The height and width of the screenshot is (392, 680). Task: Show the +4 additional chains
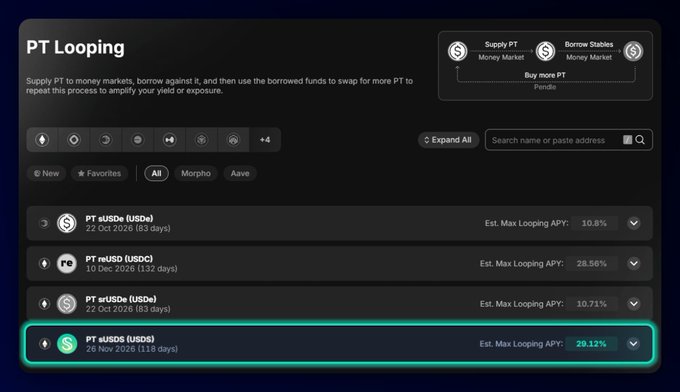click(x=265, y=140)
